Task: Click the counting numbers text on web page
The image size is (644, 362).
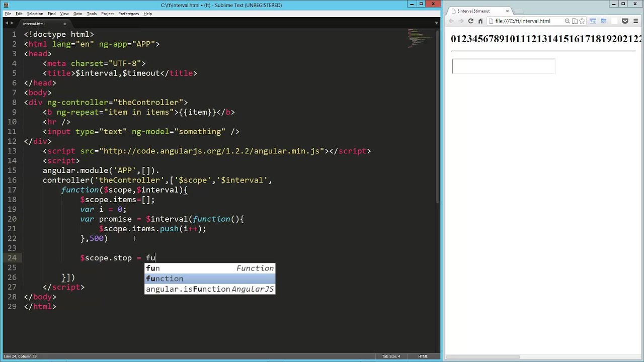Action: point(546,39)
